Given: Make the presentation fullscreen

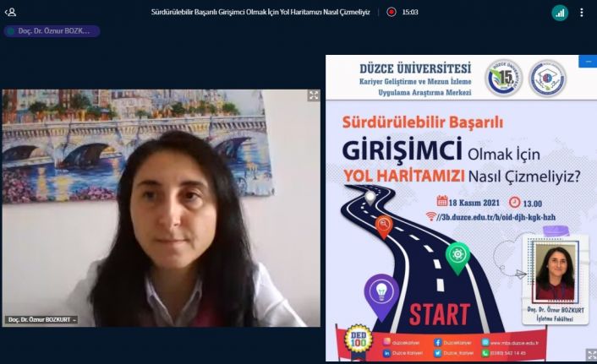Looking at the screenshot, I should coord(590,355).
